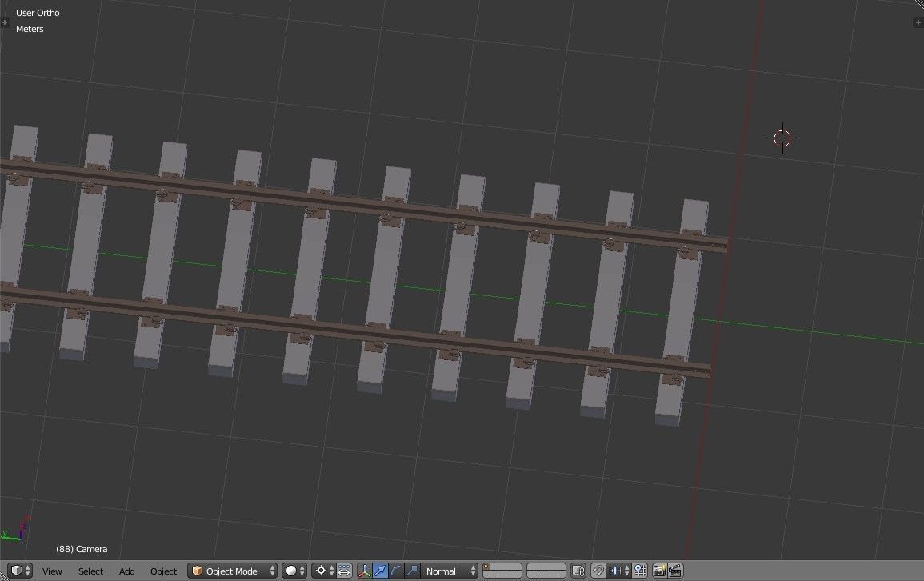Click the first layer button in right layer grid

click(x=531, y=567)
